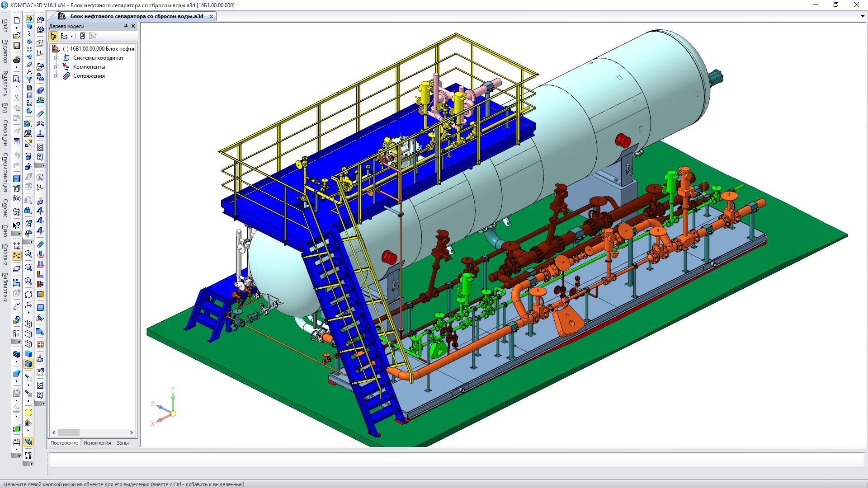This screenshot has width=868, height=488.
Task: Switch to the Зоны tab
Action: point(123,443)
